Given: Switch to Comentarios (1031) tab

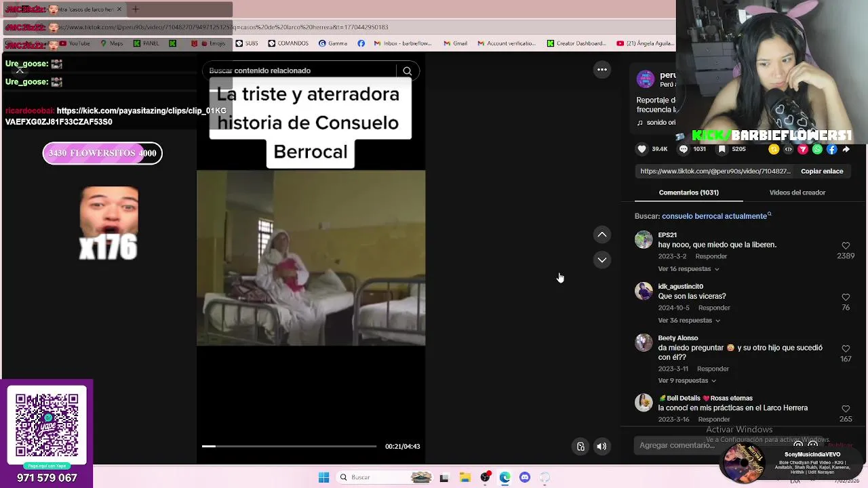Looking at the screenshot, I should point(688,192).
